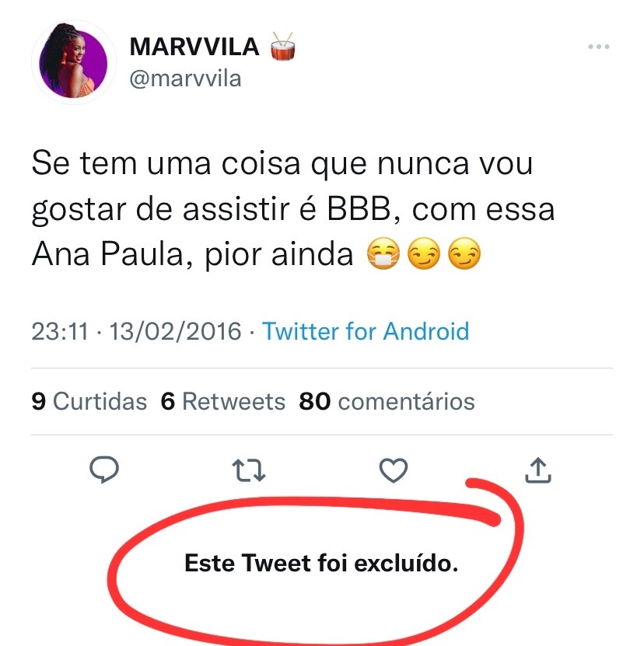Tap the reply speech bubble icon

pyautogui.click(x=104, y=470)
